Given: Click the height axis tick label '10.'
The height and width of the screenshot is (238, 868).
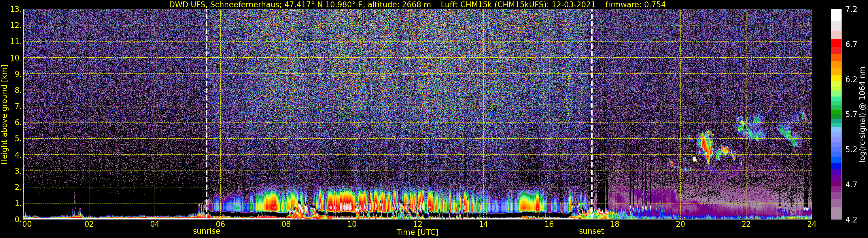Looking at the screenshot, I should click(16, 58).
